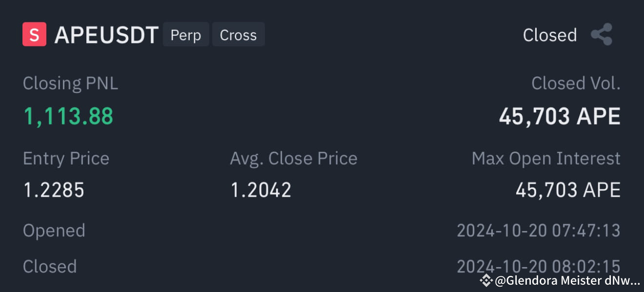Click the Perp contract label

(x=186, y=35)
